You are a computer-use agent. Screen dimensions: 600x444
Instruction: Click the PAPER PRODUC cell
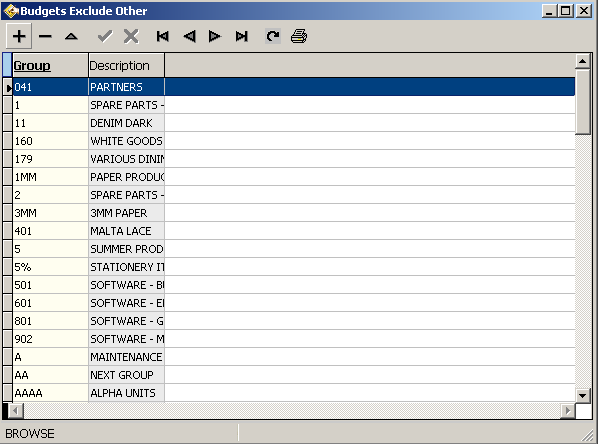tap(127, 177)
